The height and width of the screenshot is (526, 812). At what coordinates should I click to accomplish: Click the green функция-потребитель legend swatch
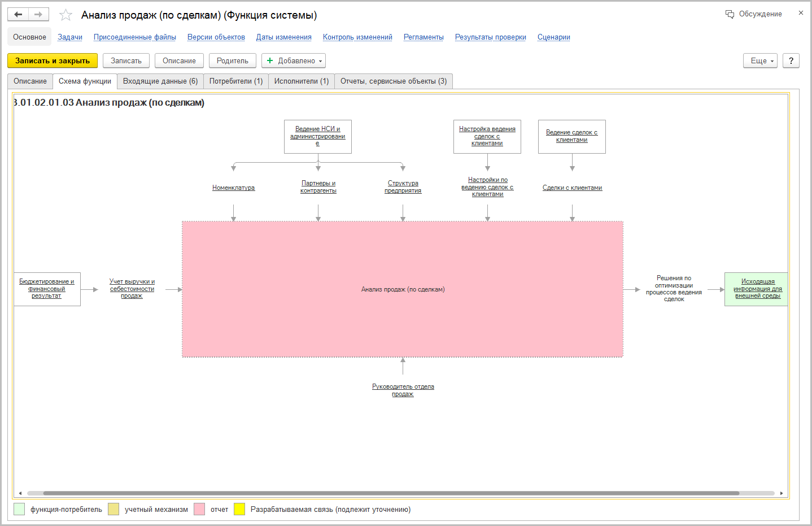[19, 509]
